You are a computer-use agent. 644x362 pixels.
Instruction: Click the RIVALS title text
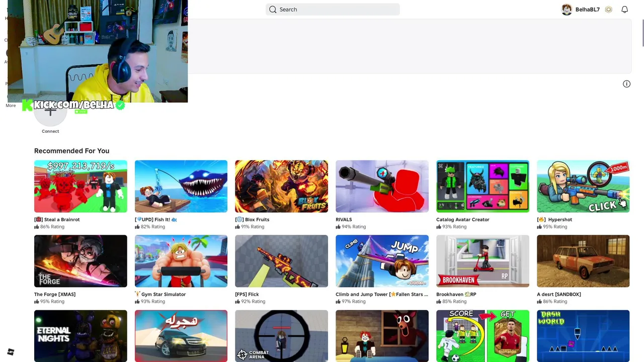(x=344, y=220)
